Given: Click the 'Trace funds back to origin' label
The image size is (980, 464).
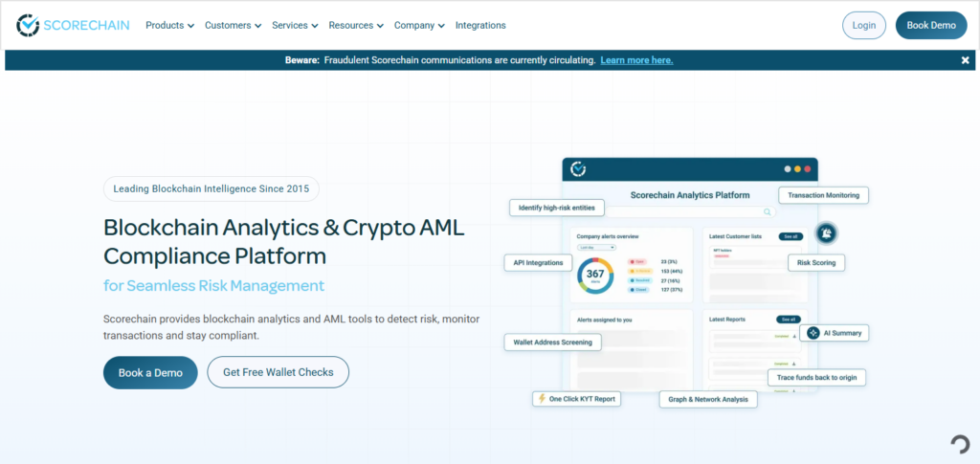Looking at the screenshot, I should point(817,377).
